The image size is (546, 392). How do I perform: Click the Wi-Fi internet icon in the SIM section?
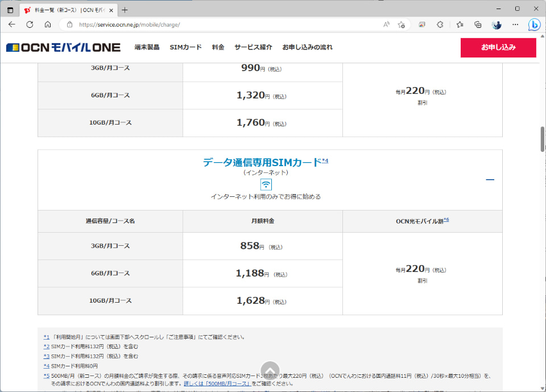[x=266, y=184]
